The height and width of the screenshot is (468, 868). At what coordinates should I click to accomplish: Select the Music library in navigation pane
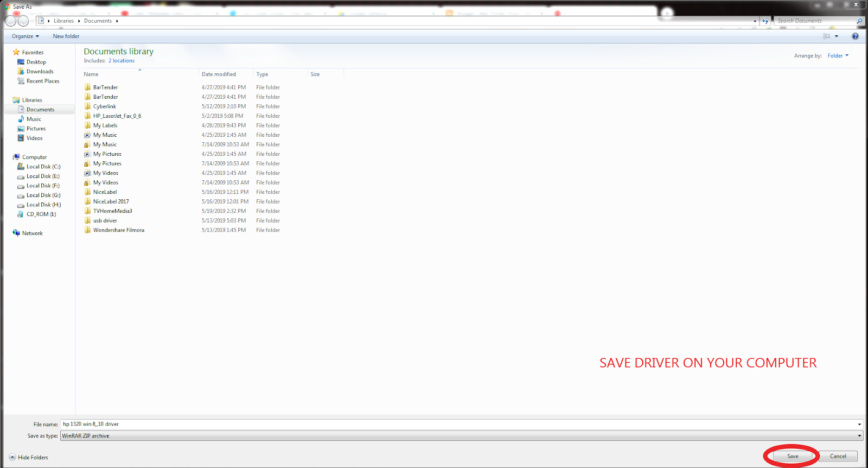(x=34, y=119)
